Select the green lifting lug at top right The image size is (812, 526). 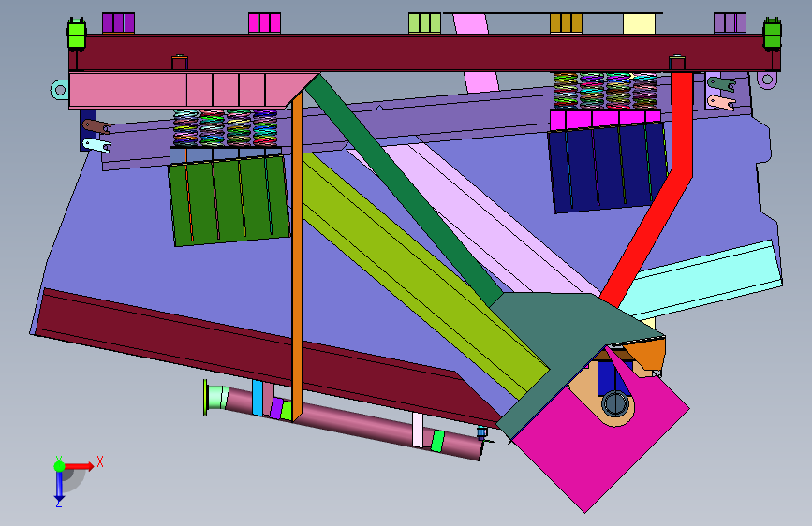[x=772, y=35]
